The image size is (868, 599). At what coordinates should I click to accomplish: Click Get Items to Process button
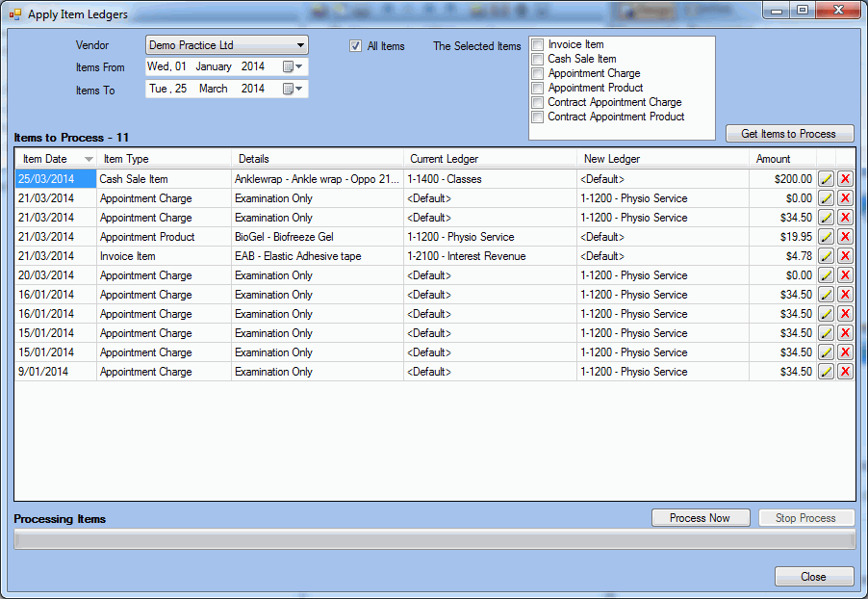(x=789, y=134)
